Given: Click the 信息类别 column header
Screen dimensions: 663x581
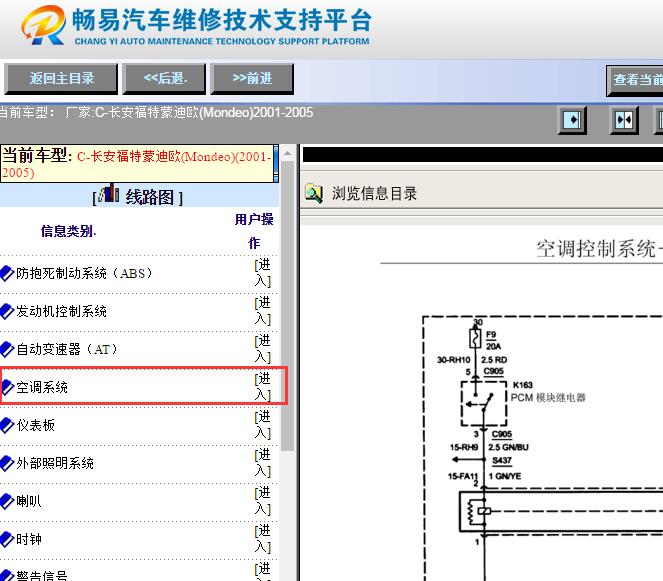Looking at the screenshot, I should 68,231.
